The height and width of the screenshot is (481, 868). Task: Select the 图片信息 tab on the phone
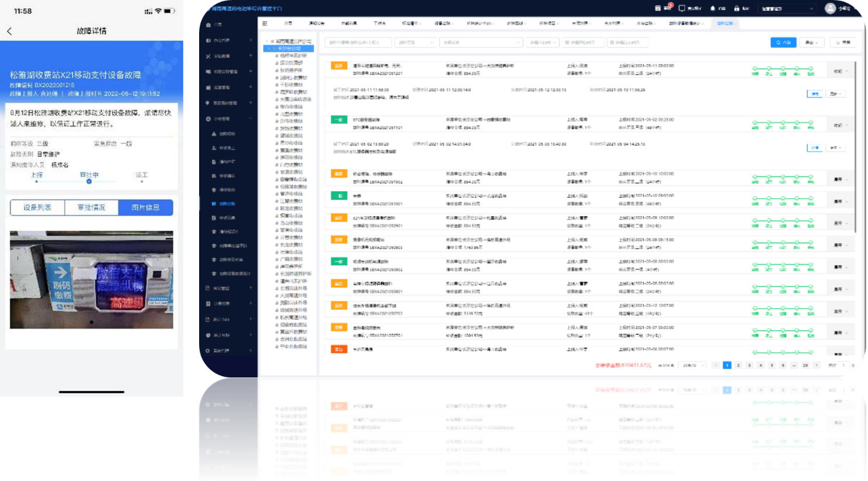click(x=146, y=207)
